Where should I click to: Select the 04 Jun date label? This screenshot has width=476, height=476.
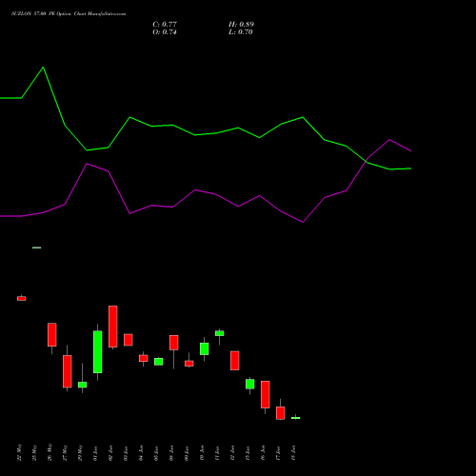click(142, 453)
